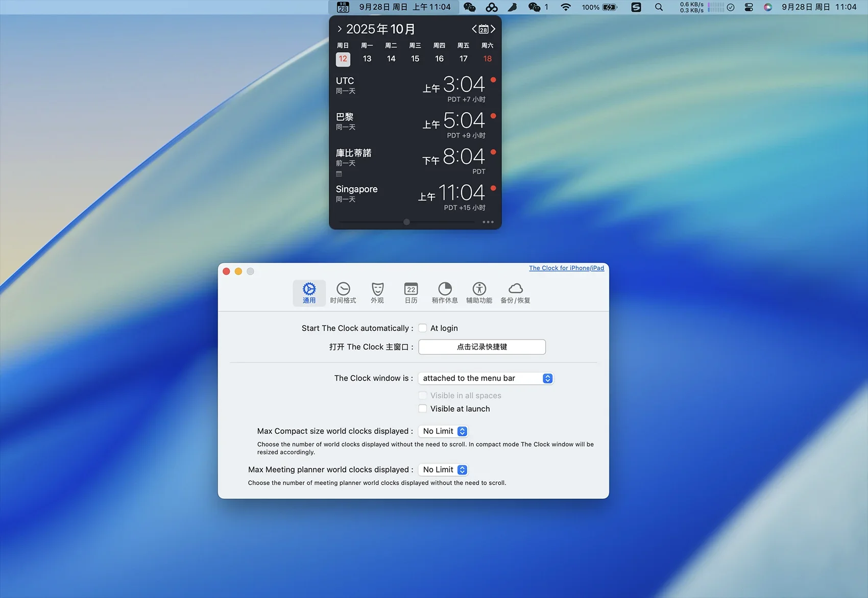Select day 14 in the calendar strip
The width and height of the screenshot is (868, 598).
click(x=391, y=59)
